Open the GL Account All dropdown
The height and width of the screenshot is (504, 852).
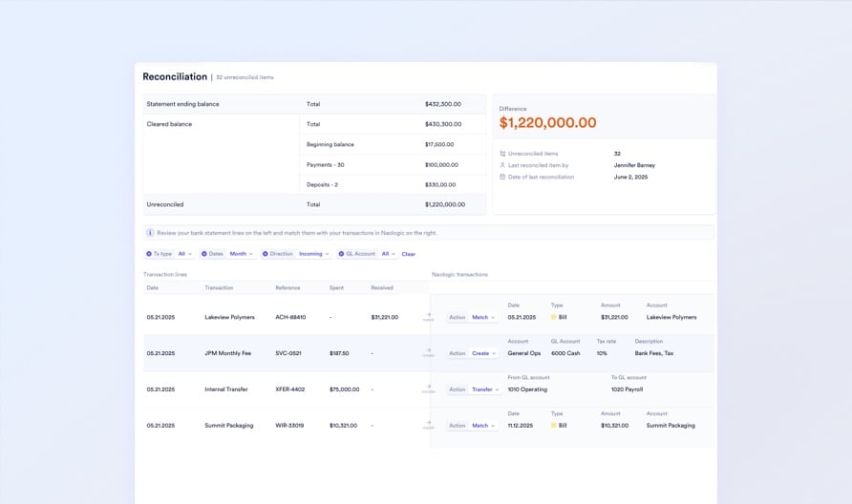click(x=388, y=254)
